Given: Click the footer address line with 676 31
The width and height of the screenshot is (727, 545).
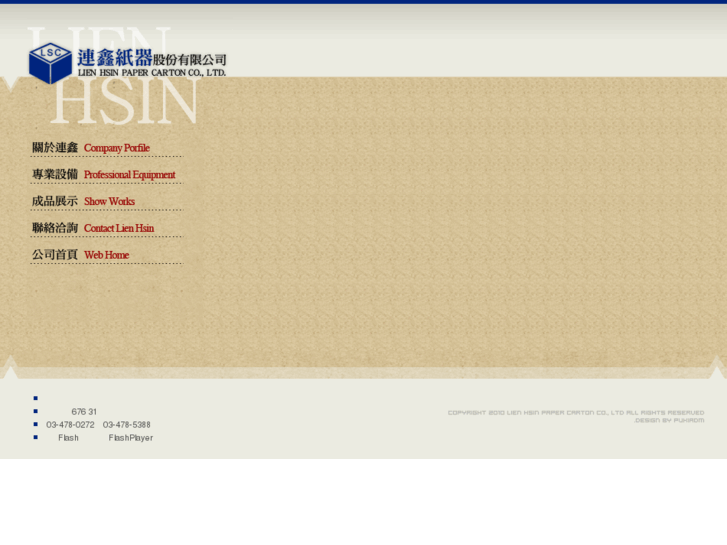Looking at the screenshot, I should pyautogui.click(x=84, y=412).
